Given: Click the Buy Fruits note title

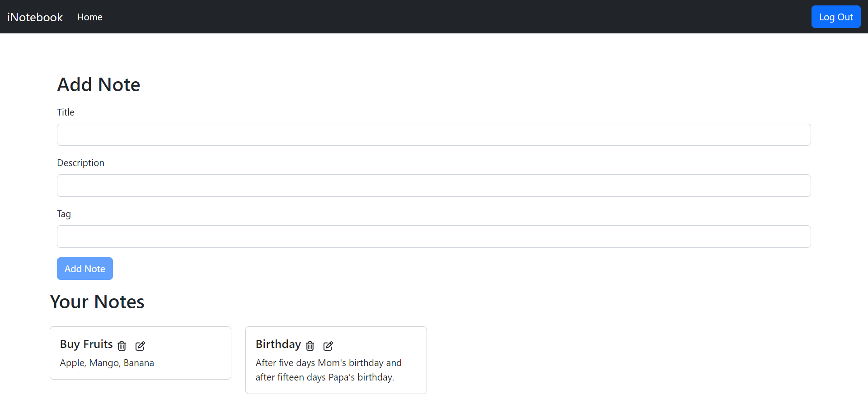Looking at the screenshot, I should tap(86, 344).
